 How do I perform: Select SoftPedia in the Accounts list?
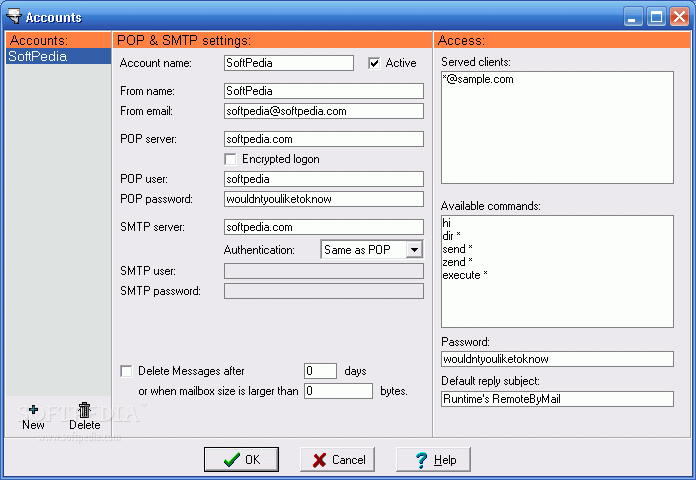59,56
